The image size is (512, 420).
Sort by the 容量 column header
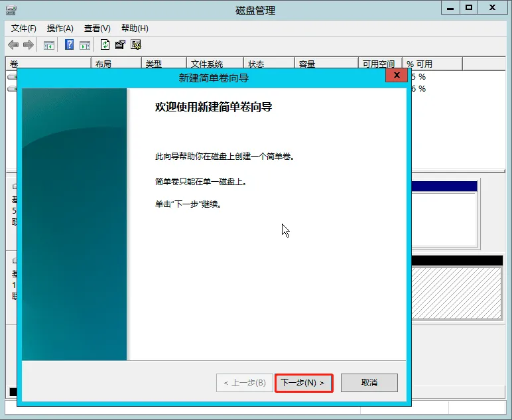(x=307, y=64)
